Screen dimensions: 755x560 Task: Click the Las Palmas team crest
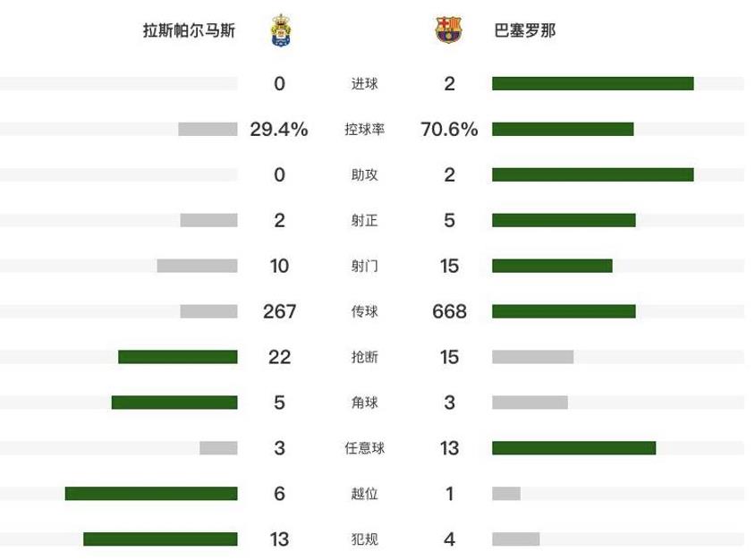click(280, 30)
